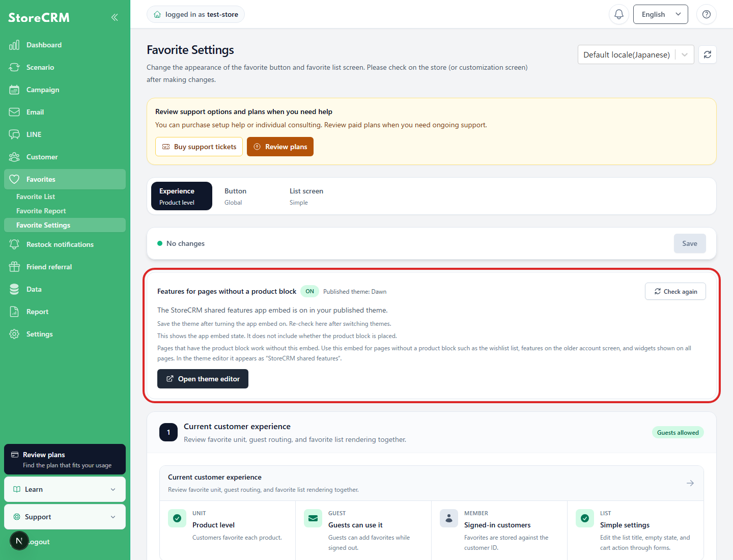Collapse the sidebar with the double-chevron icon
The height and width of the screenshot is (560, 733).
point(115,17)
